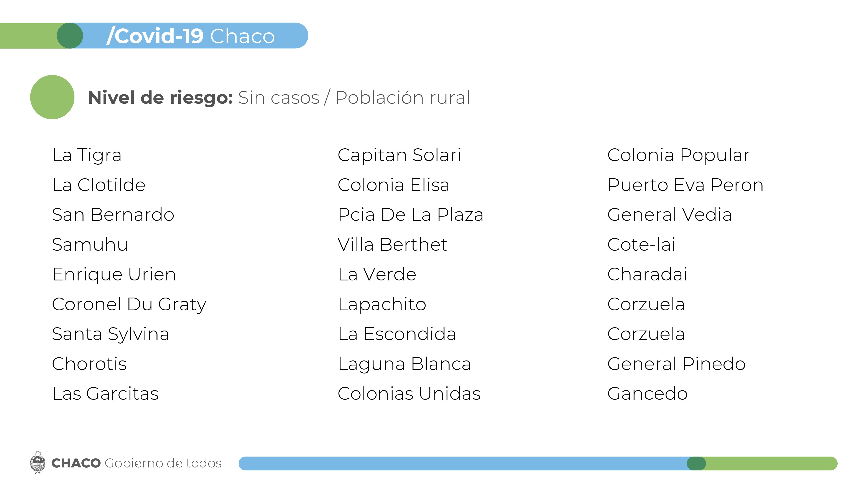
Task: Click the dark green circle in the header banner
Action: click(70, 36)
